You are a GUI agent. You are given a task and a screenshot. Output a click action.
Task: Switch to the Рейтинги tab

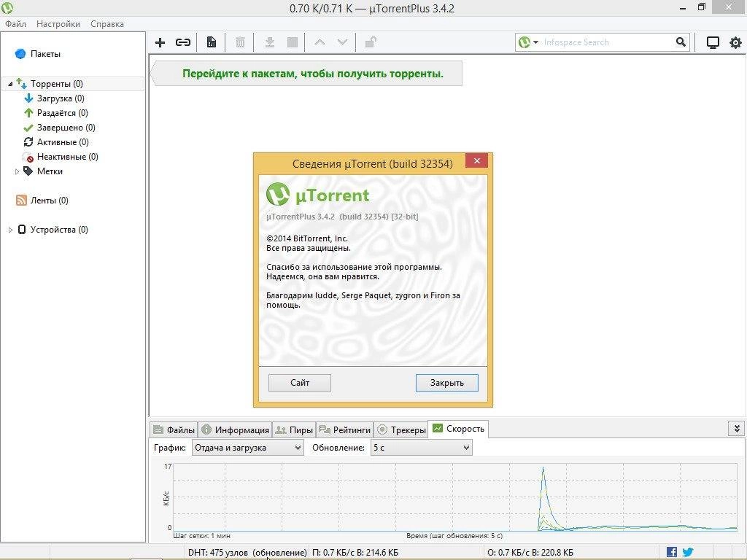pyautogui.click(x=344, y=429)
